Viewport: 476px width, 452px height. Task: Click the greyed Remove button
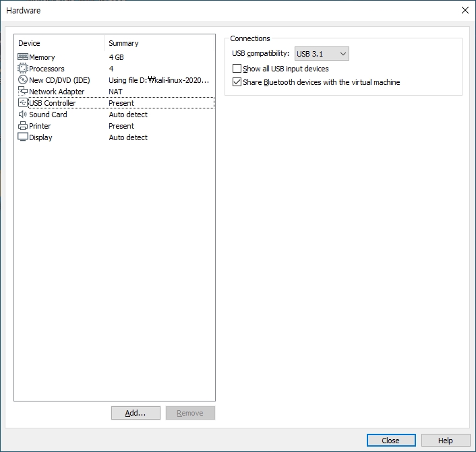190,413
